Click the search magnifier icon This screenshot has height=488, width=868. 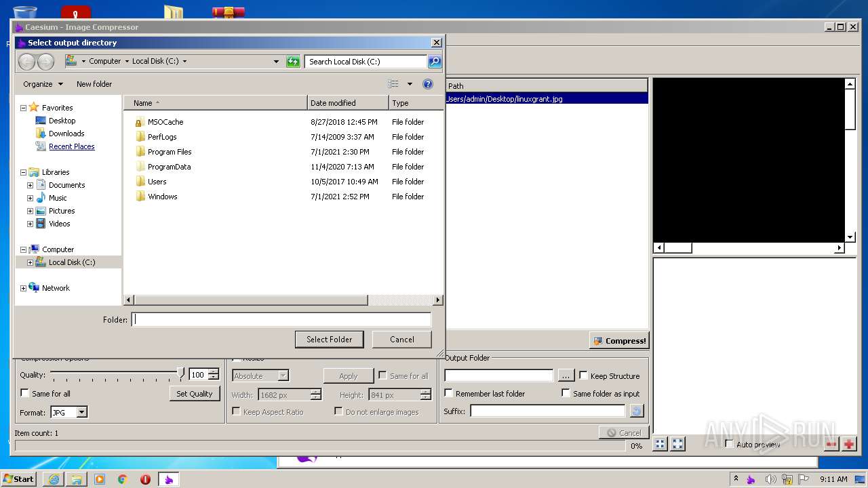tap(435, 61)
